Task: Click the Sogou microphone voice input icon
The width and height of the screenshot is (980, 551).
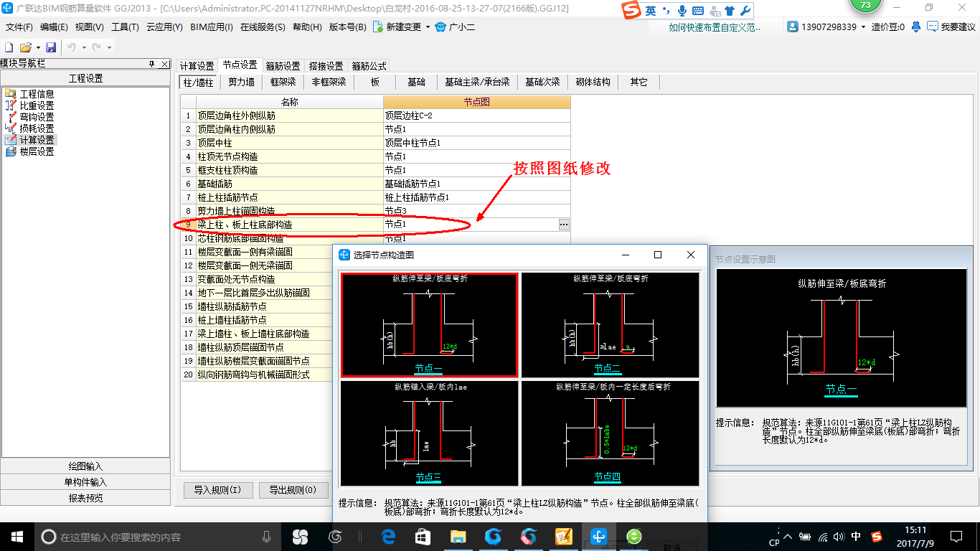Action: tap(682, 11)
